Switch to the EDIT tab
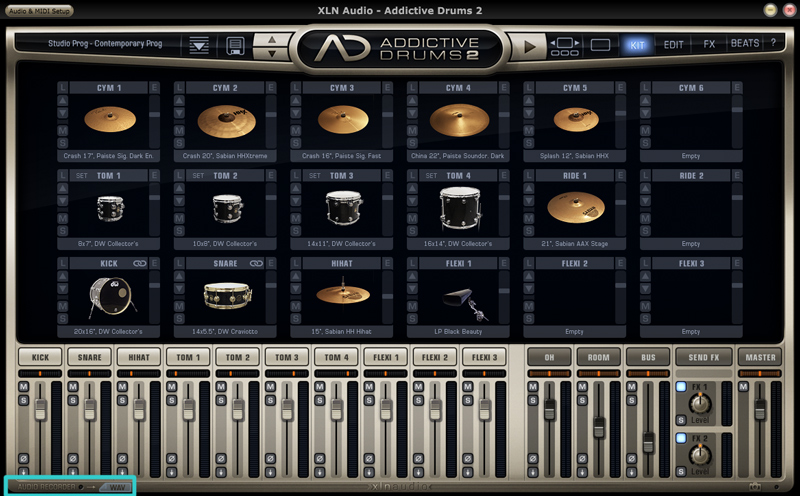The height and width of the screenshot is (496, 800). (x=673, y=45)
